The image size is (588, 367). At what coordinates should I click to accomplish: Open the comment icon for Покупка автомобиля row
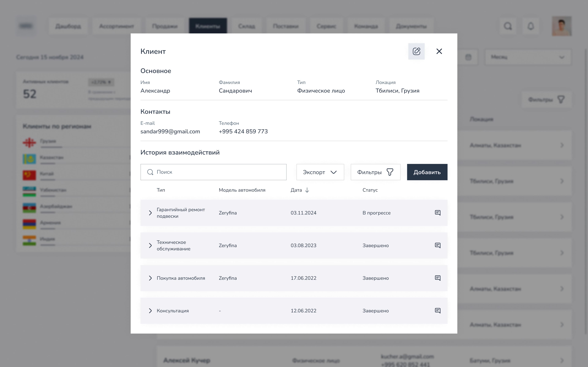pos(438,278)
